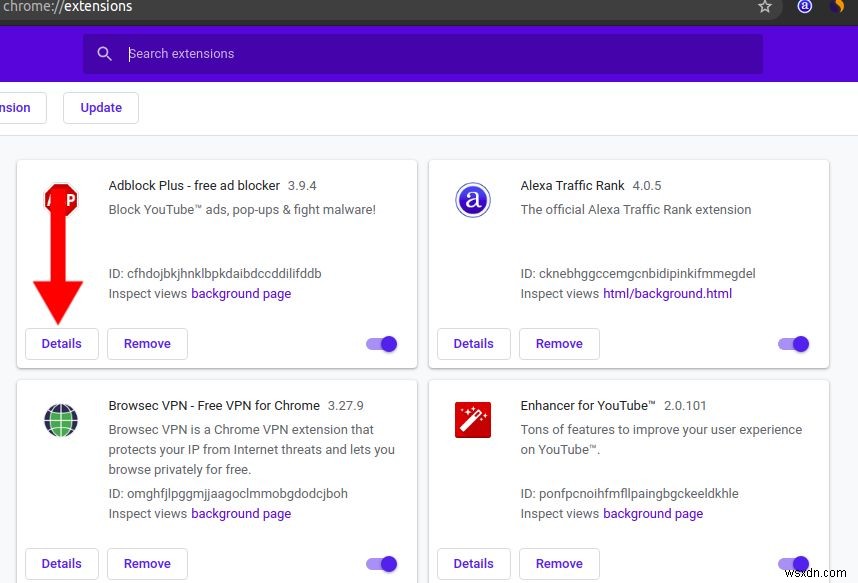Click the Adblock Plus logo icon
The width and height of the screenshot is (858, 583).
click(61, 199)
